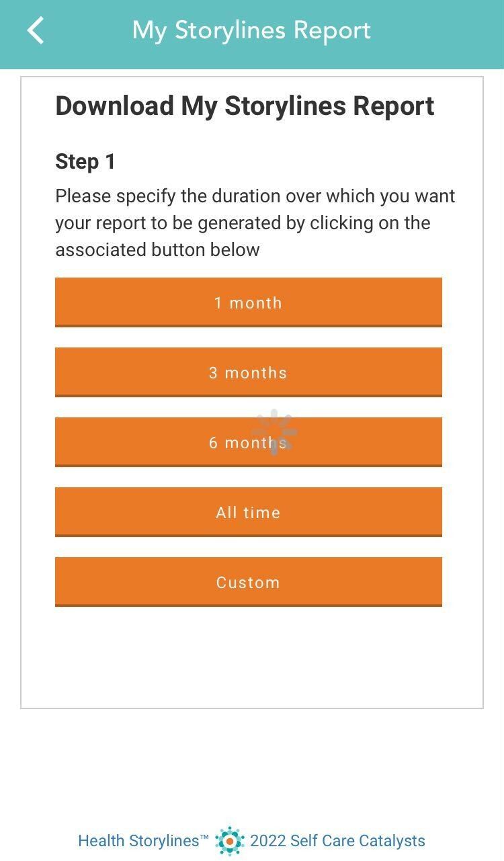The image size is (504, 861).
Task: Select the 1 month duration
Action: tap(248, 302)
